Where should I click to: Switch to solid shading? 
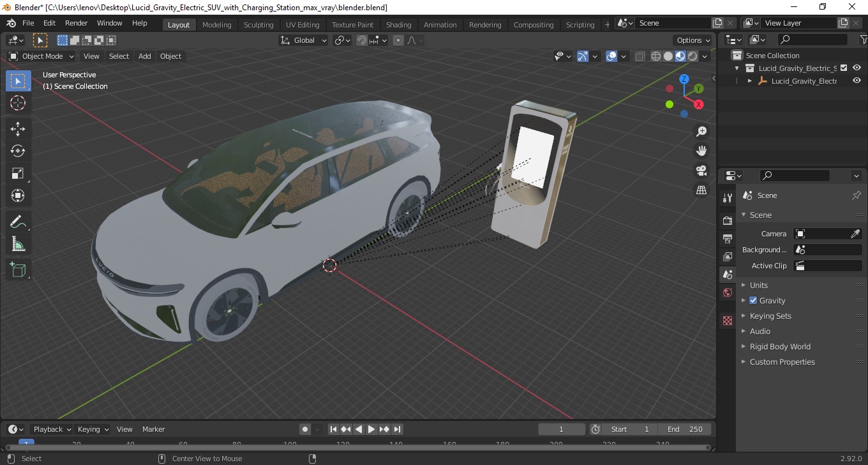(x=668, y=56)
